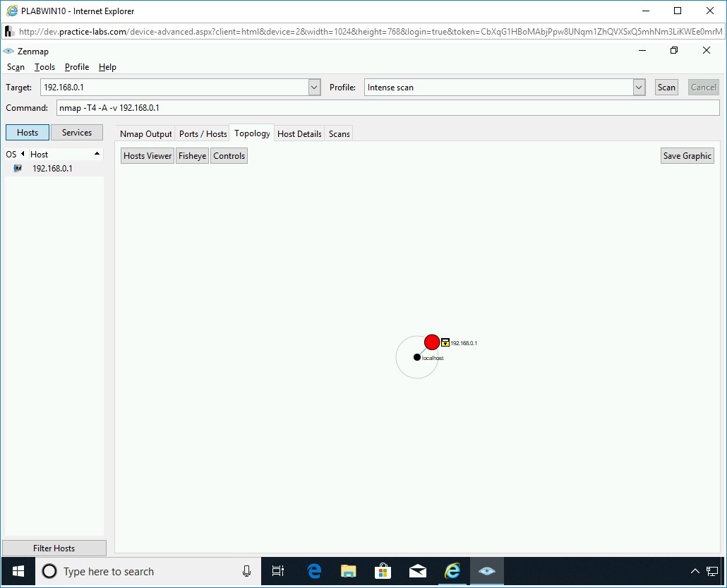Click the Filter Hosts button
The image size is (727, 588).
click(x=54, y=548)
